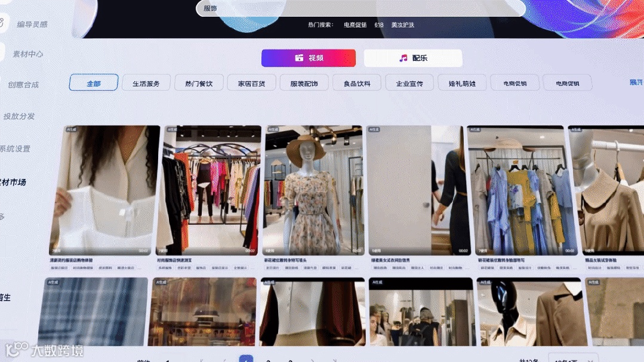Select the 服装配饰 category filter
Screen dimensions: 644x362
click(x=303, y=82)
